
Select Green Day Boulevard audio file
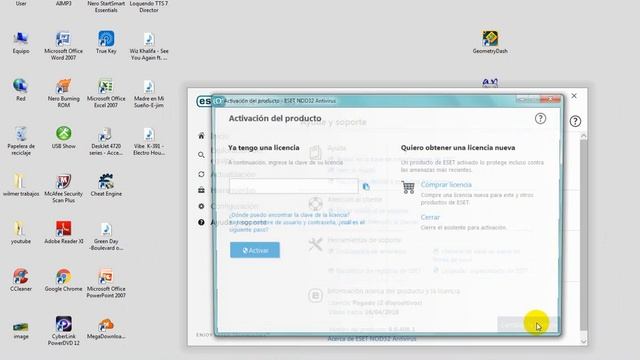106,236
